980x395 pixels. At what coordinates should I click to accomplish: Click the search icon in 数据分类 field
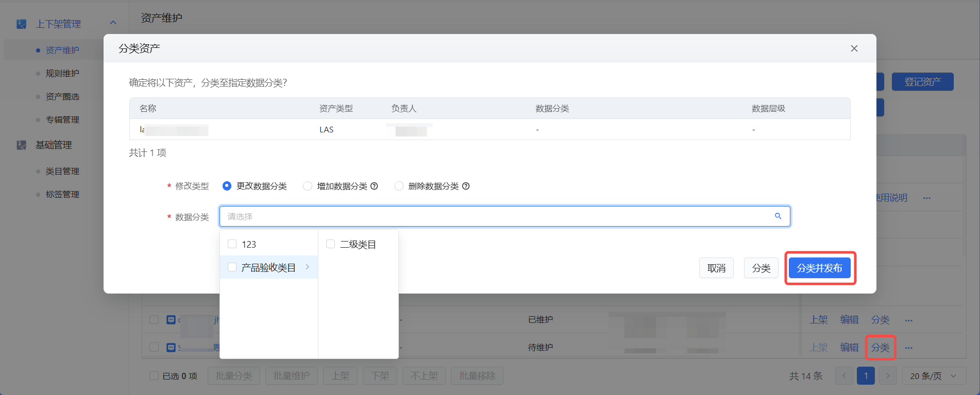778,216
